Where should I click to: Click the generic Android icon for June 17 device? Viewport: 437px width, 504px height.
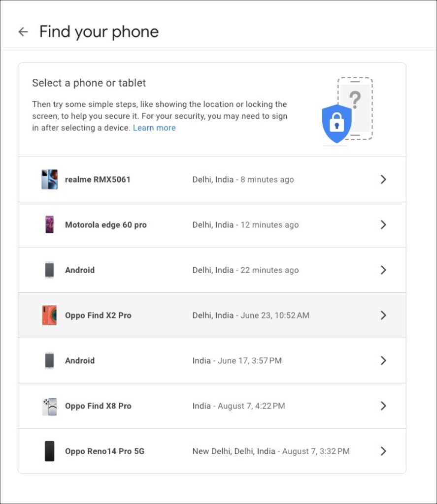pos(49,361)
